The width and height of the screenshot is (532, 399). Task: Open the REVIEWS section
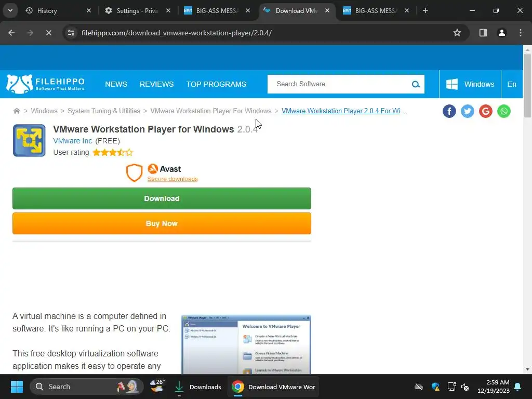157,84
